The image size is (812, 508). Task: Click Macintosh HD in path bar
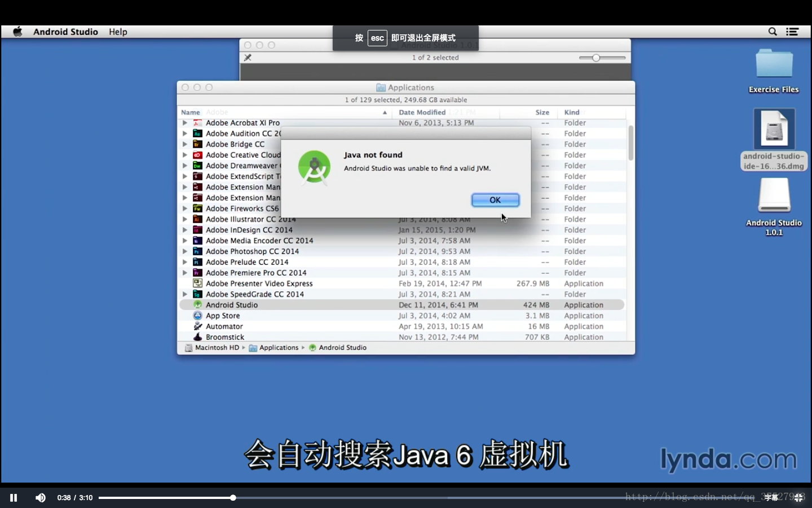[212, 348]
